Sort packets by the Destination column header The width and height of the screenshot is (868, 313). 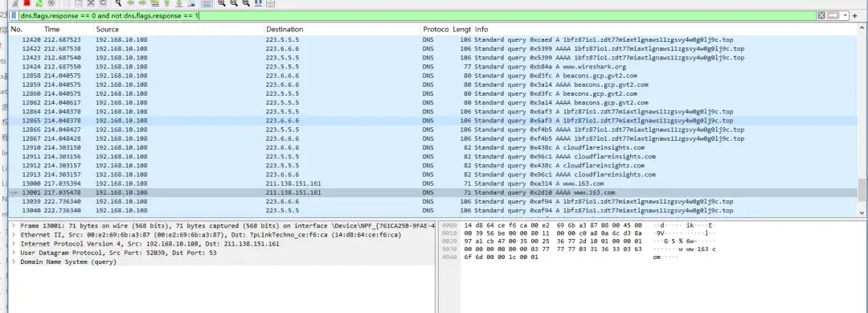(x=342, y=29)
